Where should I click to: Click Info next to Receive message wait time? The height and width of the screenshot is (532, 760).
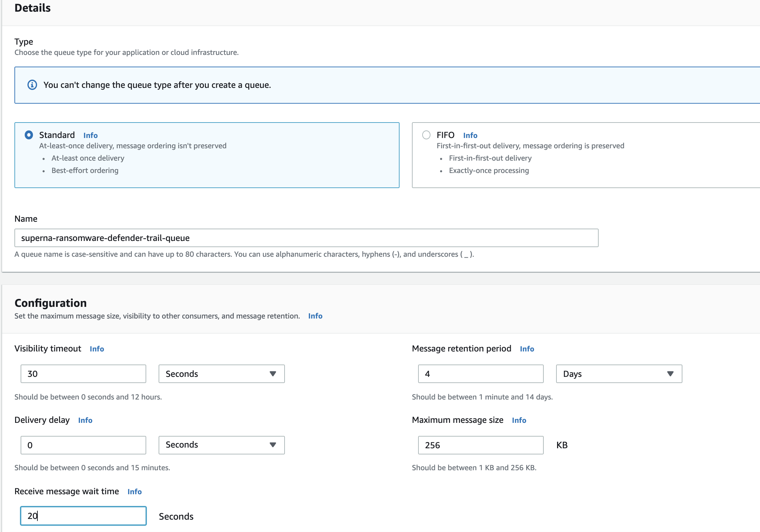[x=134, y=491]
